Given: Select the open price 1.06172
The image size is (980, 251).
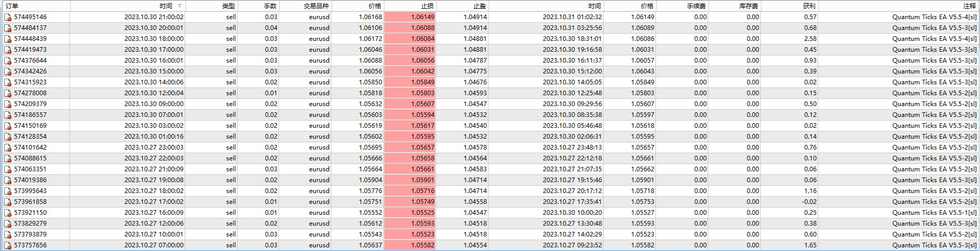Looking at the screenshot, I should (370, 39).
